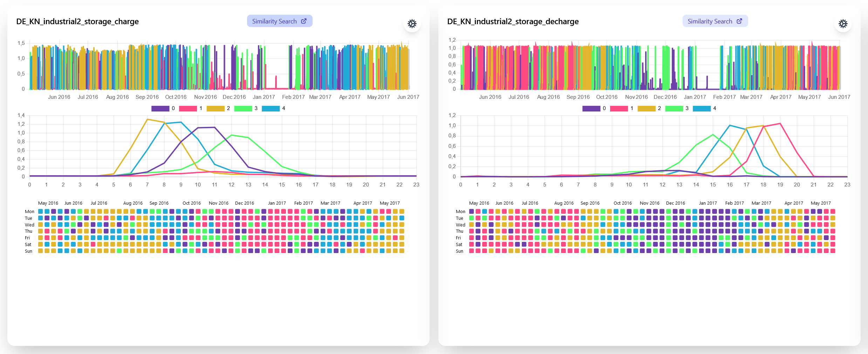Select first Sunday cell in decharge calendar heatmap
This screenshot has height=354, width=868.
click(x=472, y=251)
